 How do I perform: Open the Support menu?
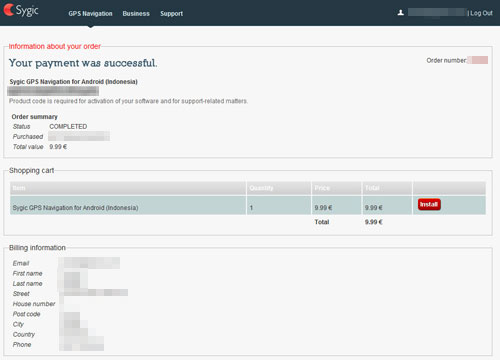pos(171,14)
